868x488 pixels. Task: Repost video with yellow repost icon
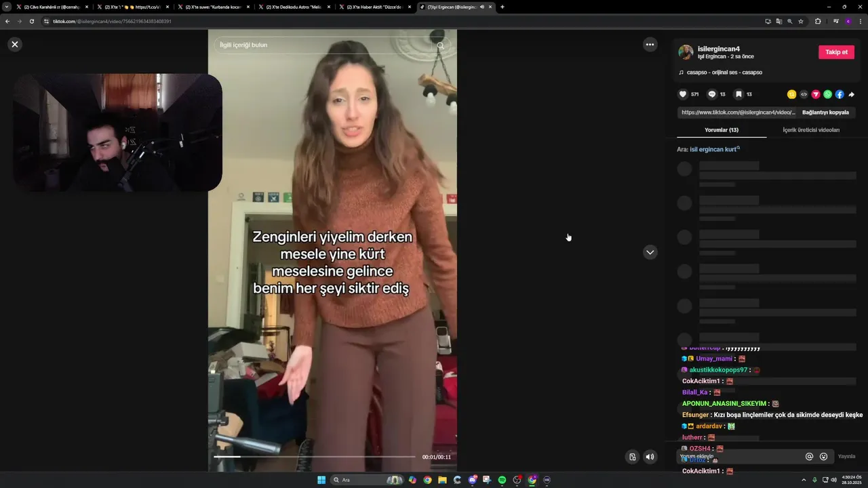(791, 94)
